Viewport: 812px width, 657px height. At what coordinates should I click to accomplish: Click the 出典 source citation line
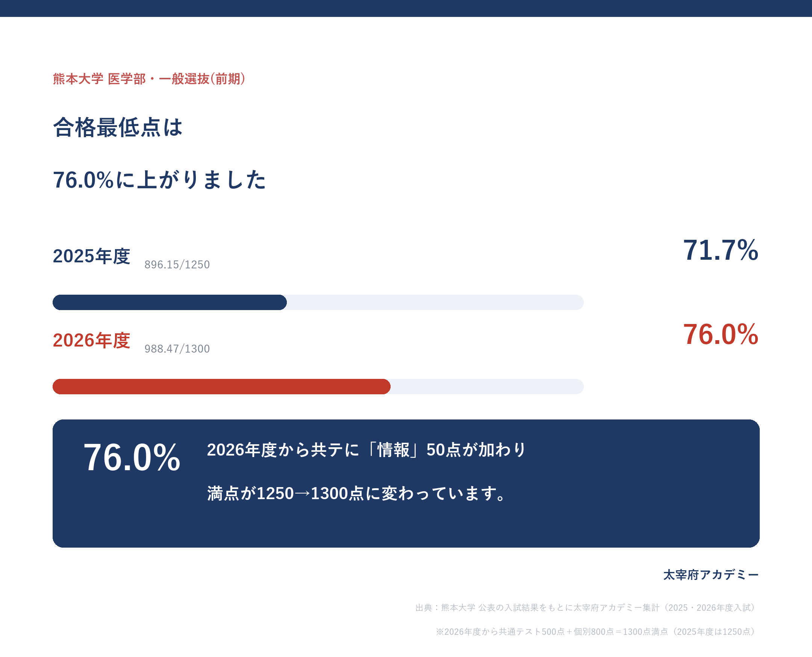[587, 608]
